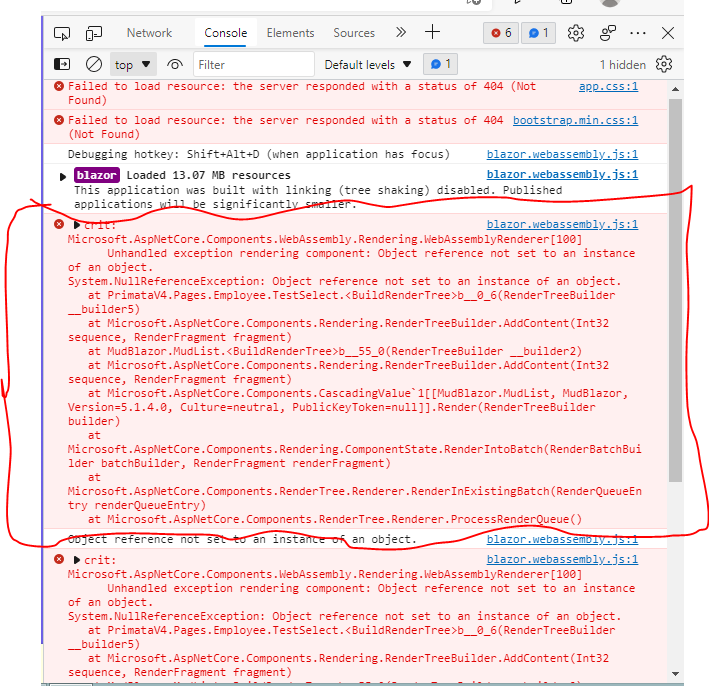
Task: Clear the console with the circle-slash icon
Action: pyautogui.click(x=94, y=64)
